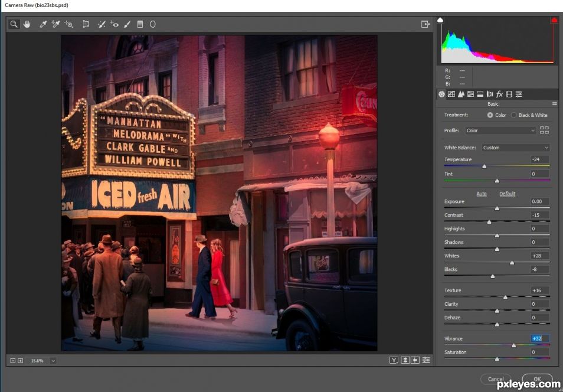
Task: Open the Calibration panel tab
Action: pyautogui.click(x=509, y=94)
